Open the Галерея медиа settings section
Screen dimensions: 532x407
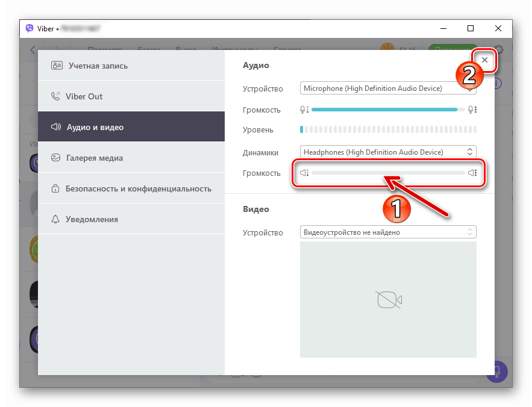(131, 157)
